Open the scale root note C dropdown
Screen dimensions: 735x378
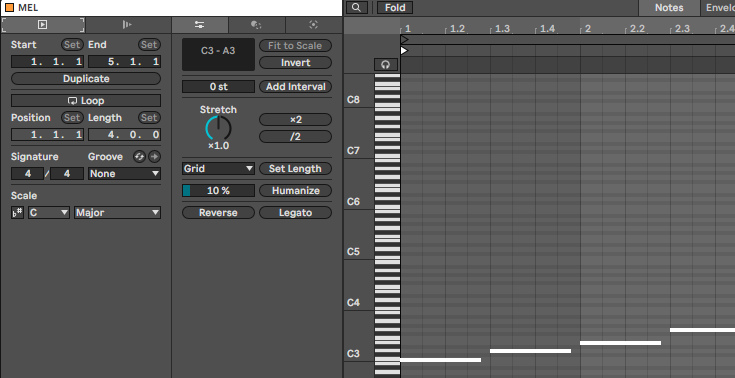pos(49,212)
